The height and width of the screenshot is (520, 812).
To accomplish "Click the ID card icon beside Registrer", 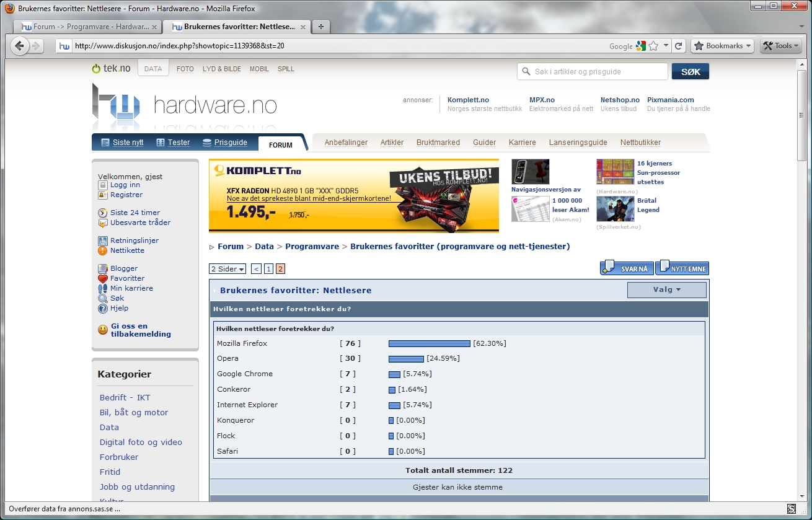I will [x=102, y=195].
